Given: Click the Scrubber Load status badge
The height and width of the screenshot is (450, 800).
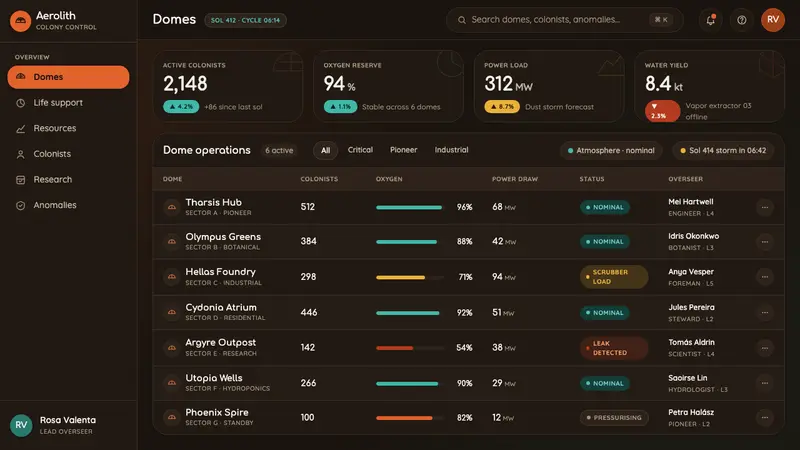Looking at the screenshot, I should (614, 277).
